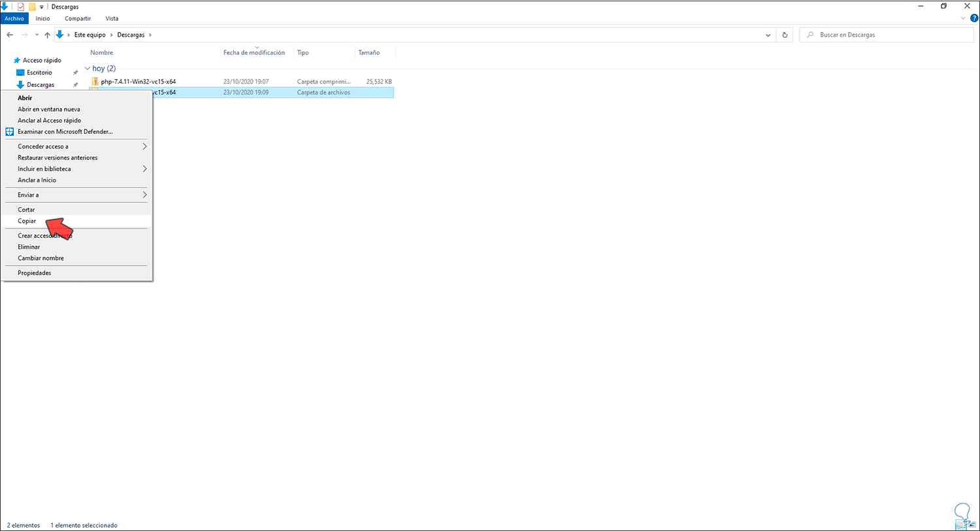Go back with the left arrow

tap(10, 35)
